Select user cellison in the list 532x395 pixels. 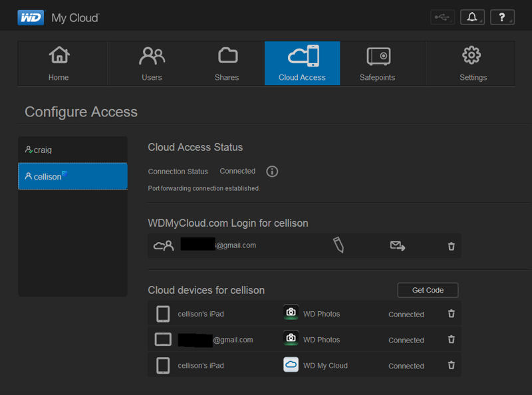tap(72, 176)
